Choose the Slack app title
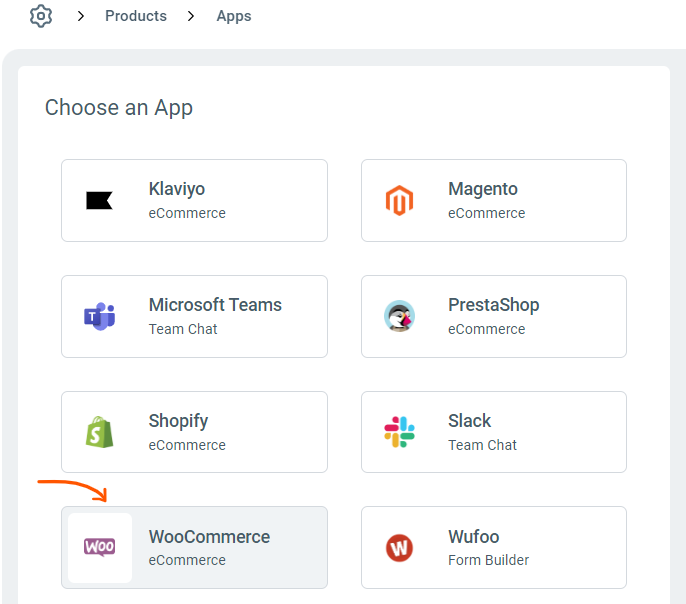The height and width of the screenshot is (604, 686). pos(469,421)
